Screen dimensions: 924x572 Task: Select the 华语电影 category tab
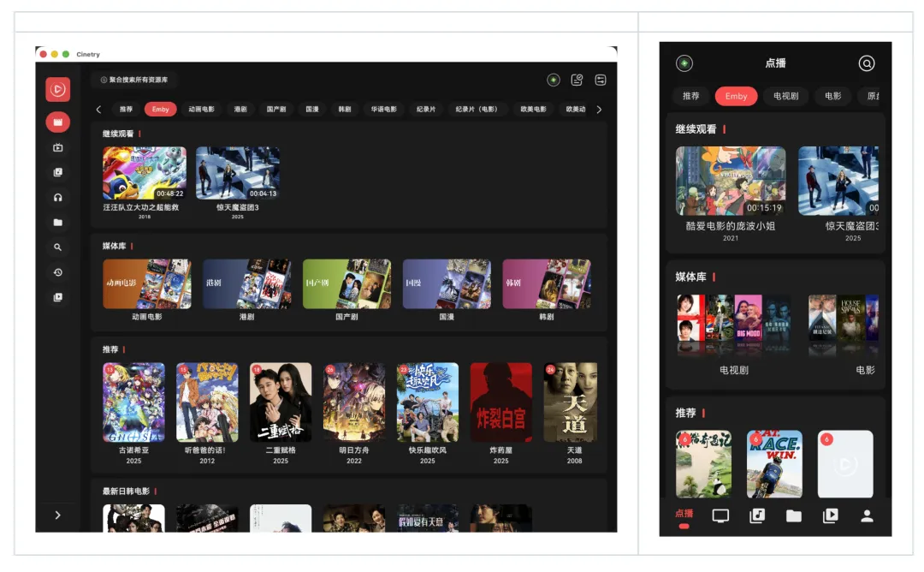click(383, 109)
